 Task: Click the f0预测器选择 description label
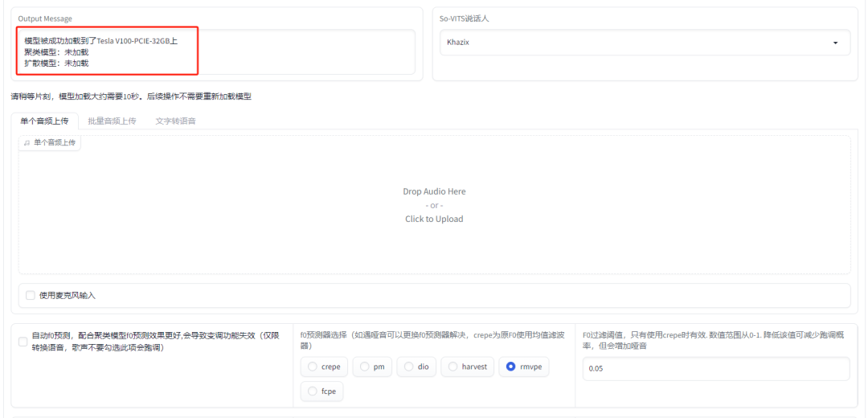coord(433,341)
